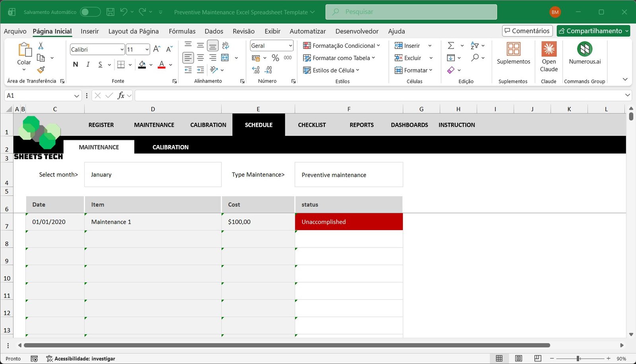The height and width of the screenshot is (364, 636).
Task: Switch to the Fórmulas ribbon tab
Action: click(x=182, y=31)
